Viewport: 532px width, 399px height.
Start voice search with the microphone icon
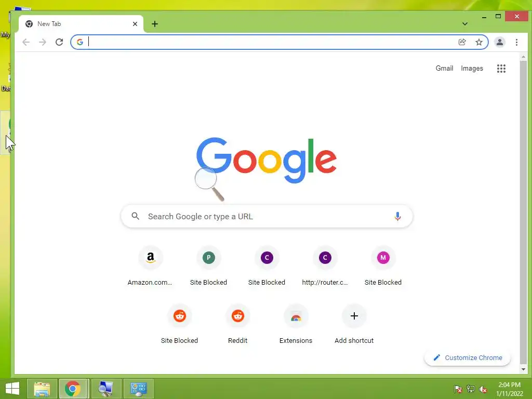(397, 216)
